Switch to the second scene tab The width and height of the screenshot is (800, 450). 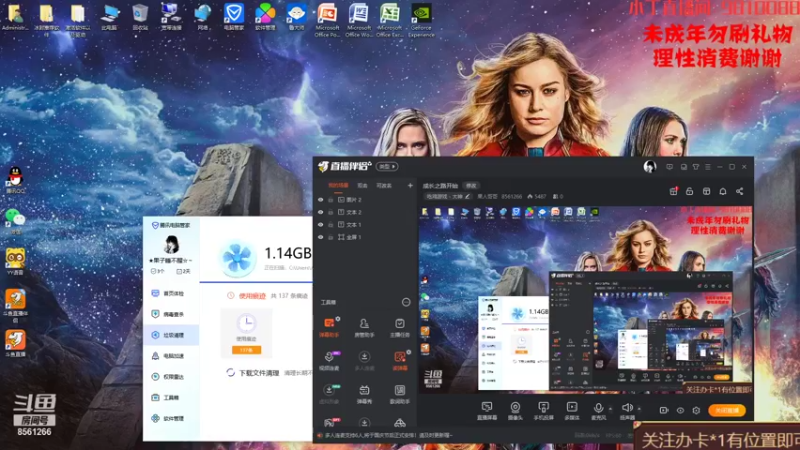point(362,185)
